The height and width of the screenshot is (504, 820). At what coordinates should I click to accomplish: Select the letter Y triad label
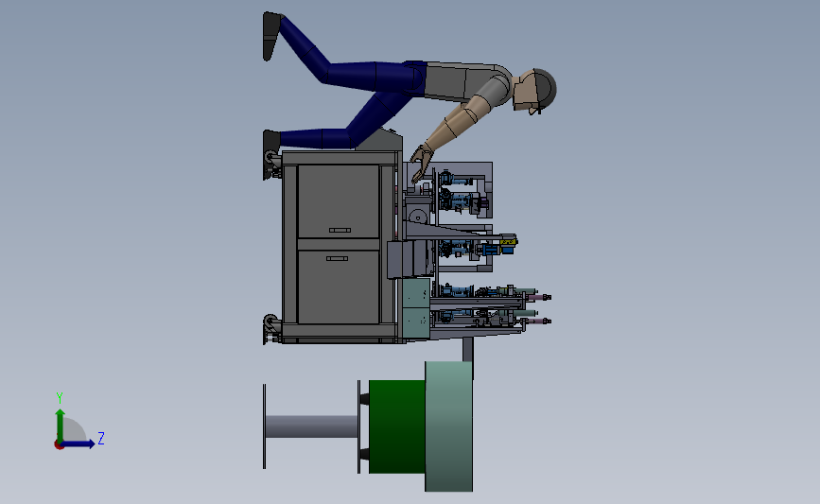[x=60, y=398]
